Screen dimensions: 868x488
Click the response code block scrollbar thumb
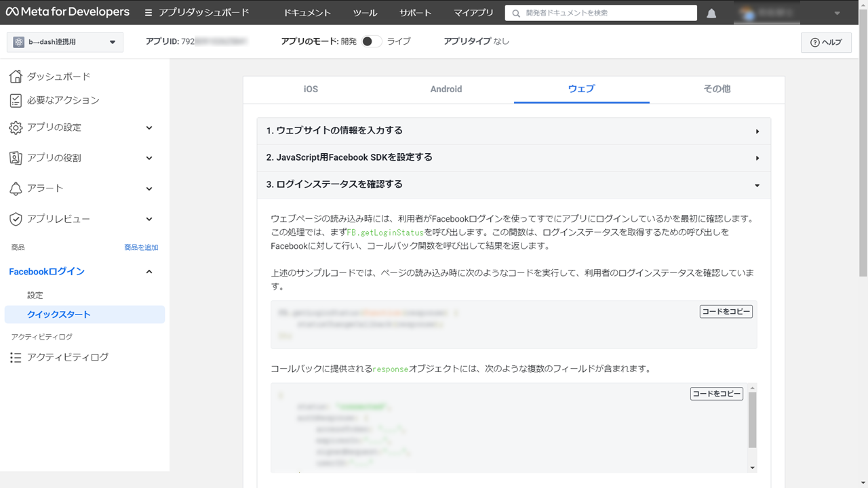[752, 420]
